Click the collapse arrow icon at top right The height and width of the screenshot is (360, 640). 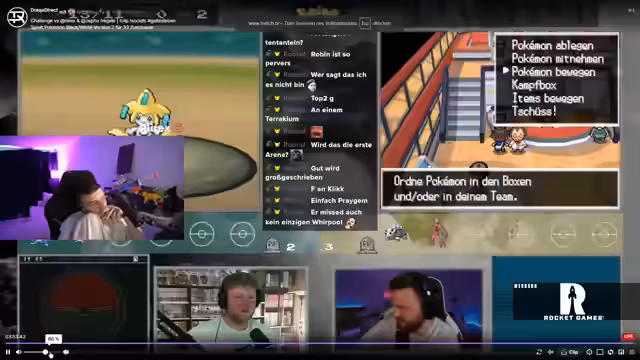click(631, 11)
